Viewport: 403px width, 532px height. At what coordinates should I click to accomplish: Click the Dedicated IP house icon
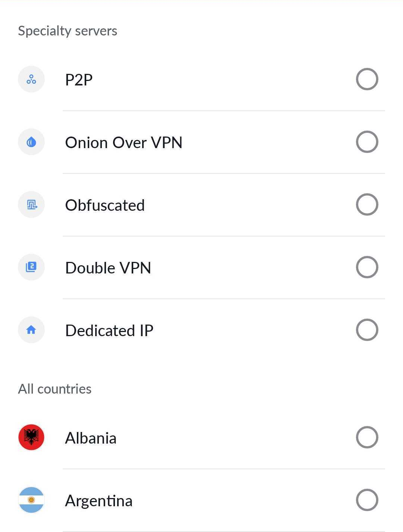click(31, 330)
